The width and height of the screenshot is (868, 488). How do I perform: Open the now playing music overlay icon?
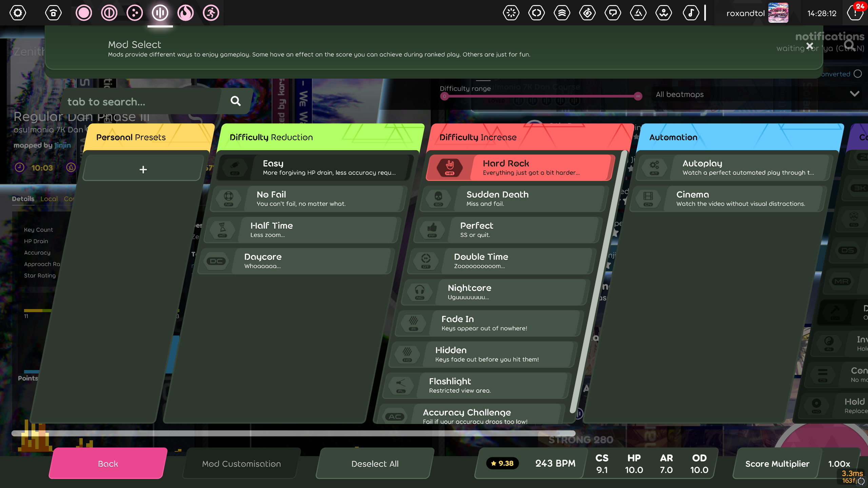click(691, 13)
